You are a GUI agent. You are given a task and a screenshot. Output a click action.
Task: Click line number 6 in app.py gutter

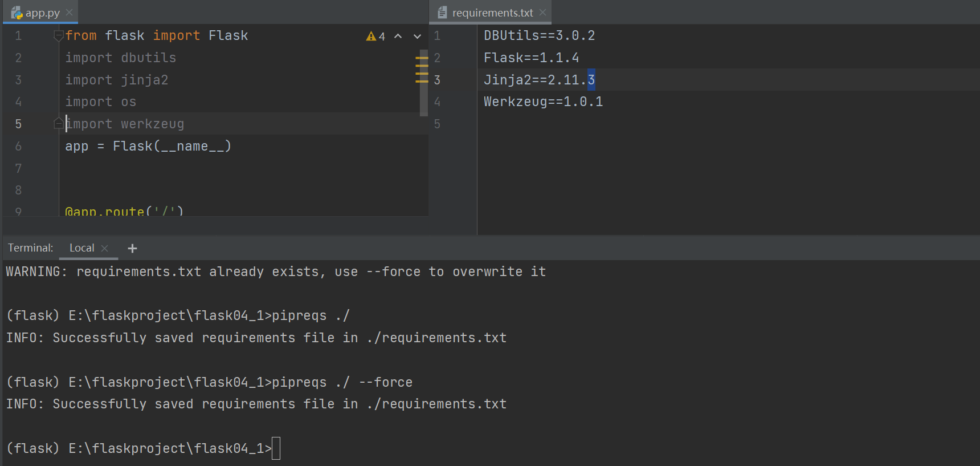point(18,146)
